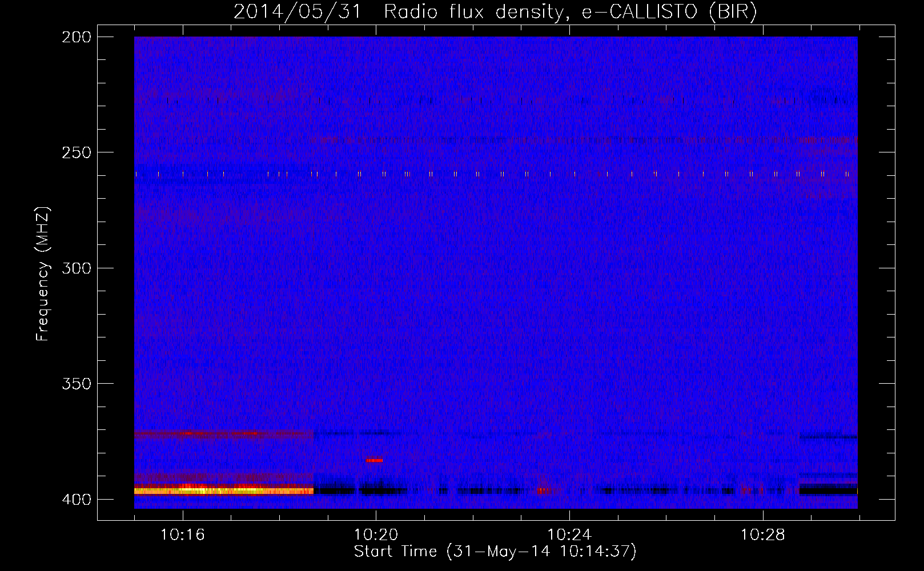Click the 10:28 time tick label

(x=763, y=535)
